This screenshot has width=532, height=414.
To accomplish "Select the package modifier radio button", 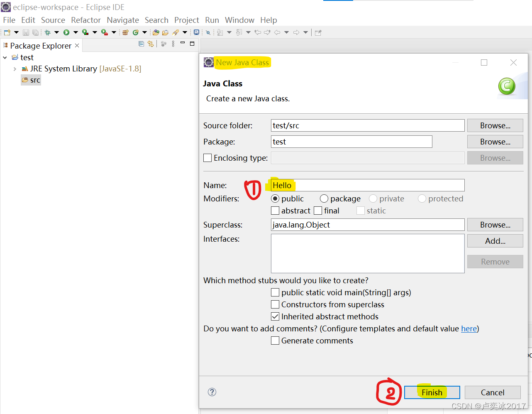I will click(x=324, y=198).
